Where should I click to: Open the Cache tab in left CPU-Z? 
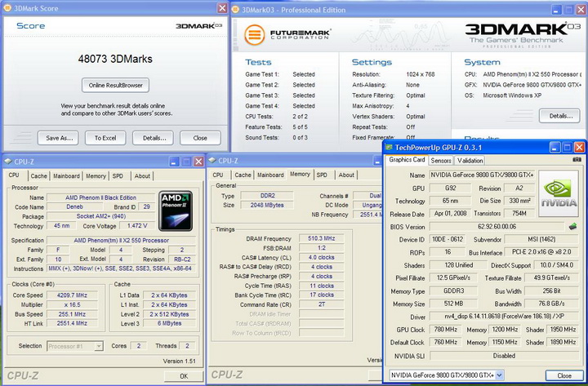38,175
